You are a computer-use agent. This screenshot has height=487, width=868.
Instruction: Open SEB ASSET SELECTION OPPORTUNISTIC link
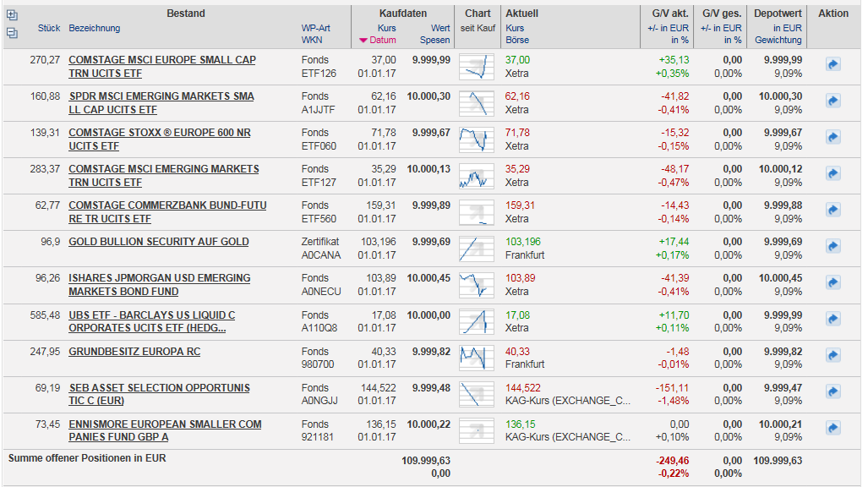[x=160, y=394]
